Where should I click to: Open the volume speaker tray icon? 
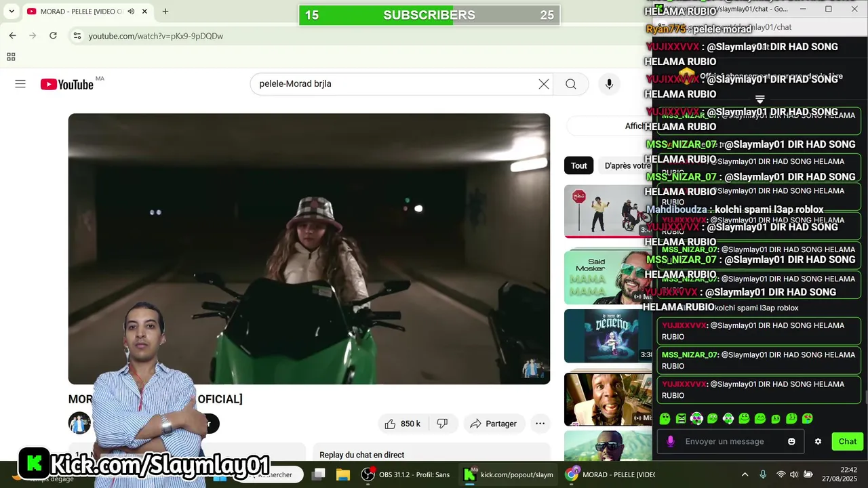(x=794, y=474)
